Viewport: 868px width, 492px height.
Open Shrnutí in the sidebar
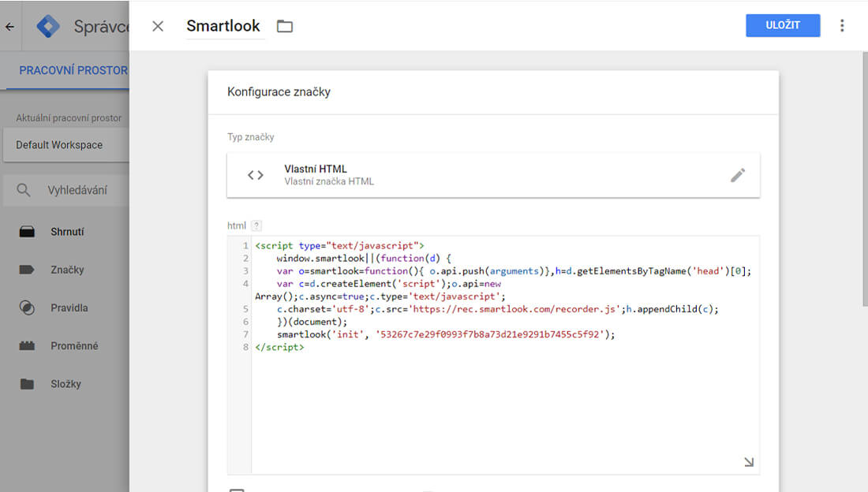(67, 232)
